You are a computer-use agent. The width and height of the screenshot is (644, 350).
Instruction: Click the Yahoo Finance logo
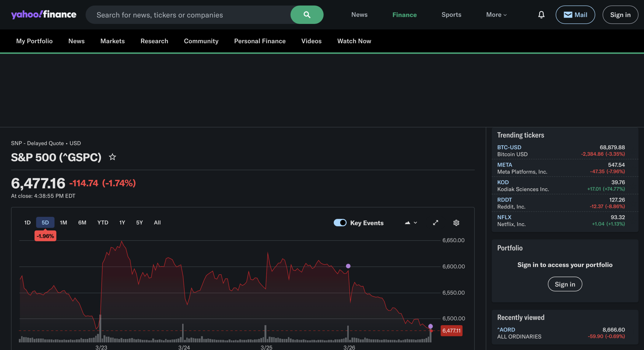[x=44, y=15]
